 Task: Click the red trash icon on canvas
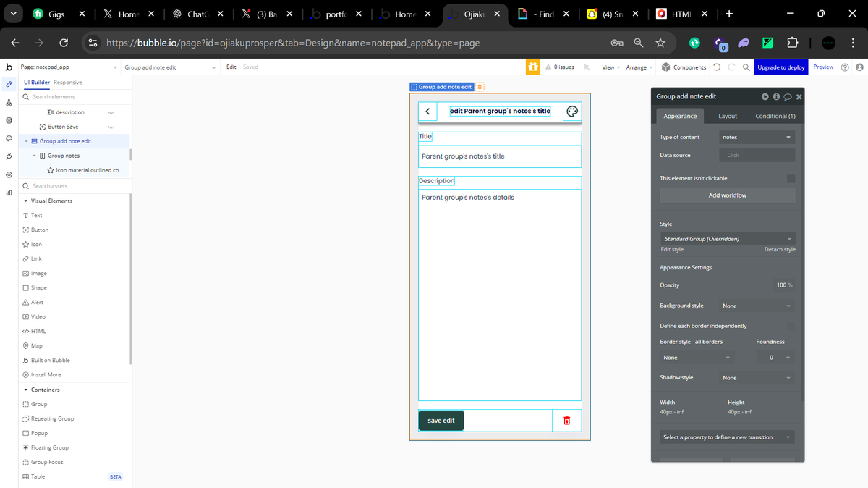566,421
